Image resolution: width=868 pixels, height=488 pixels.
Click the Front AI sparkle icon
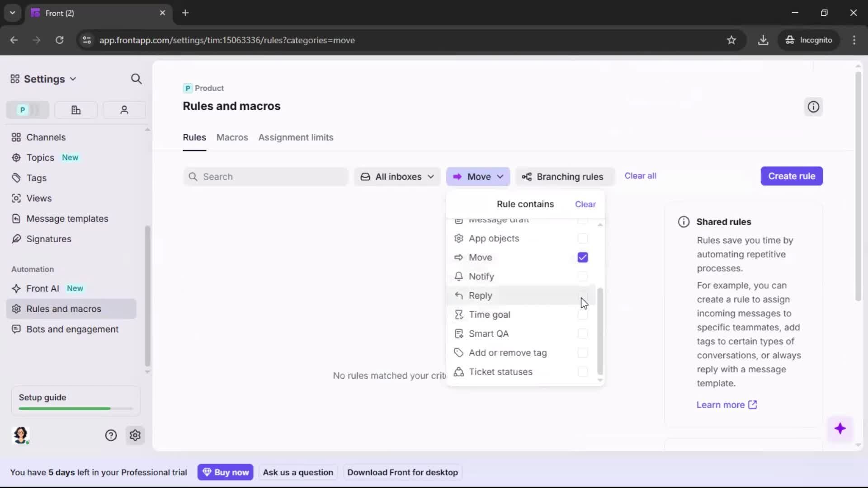pos(16,288)
